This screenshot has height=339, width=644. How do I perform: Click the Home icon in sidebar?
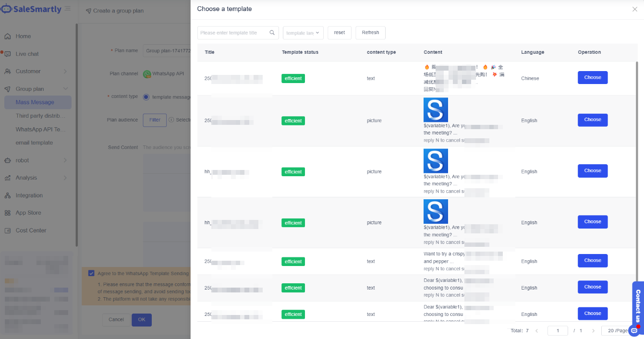[8, 36]
